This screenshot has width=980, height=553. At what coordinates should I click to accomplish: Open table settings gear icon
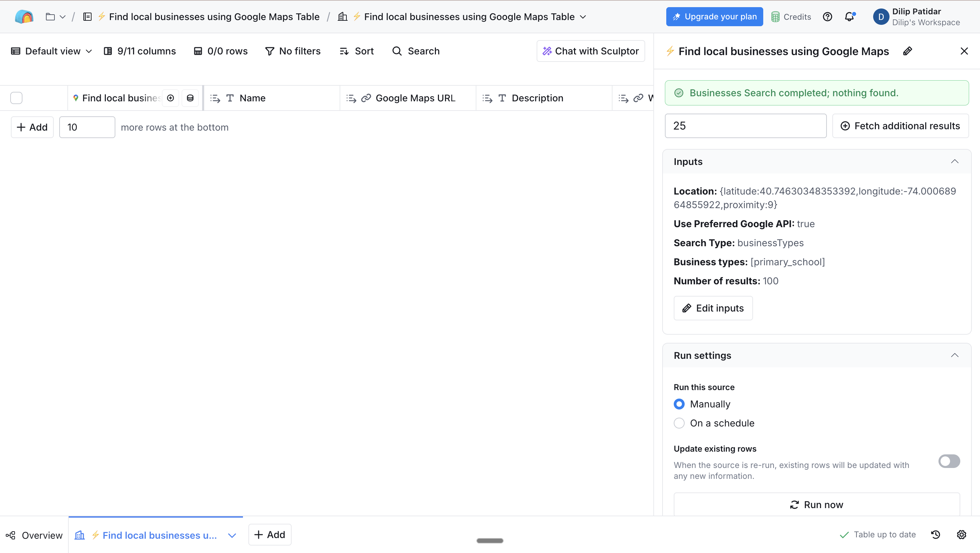[961, 534]
